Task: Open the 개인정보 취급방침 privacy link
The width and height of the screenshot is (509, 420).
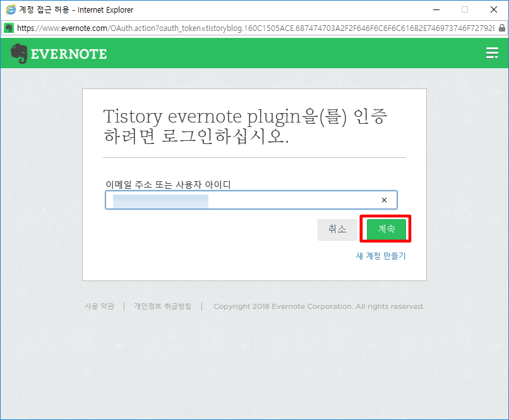Action: point(163,306)
